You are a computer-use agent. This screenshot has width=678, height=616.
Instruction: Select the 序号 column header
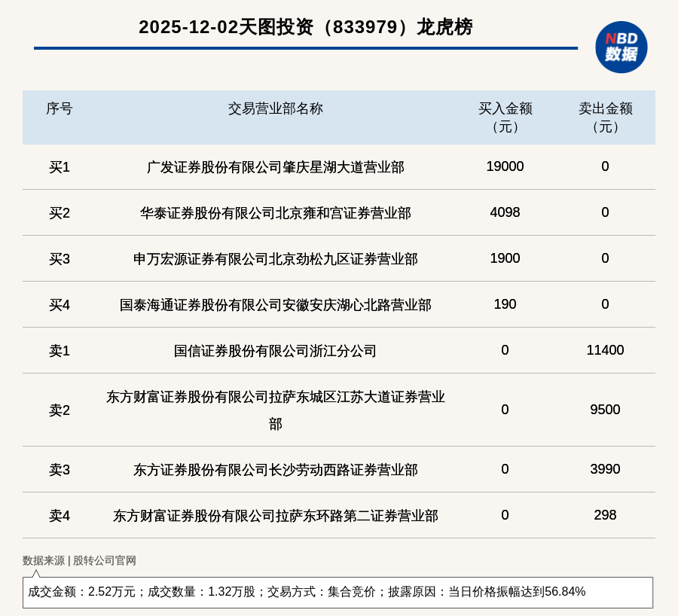coord(59,108)
